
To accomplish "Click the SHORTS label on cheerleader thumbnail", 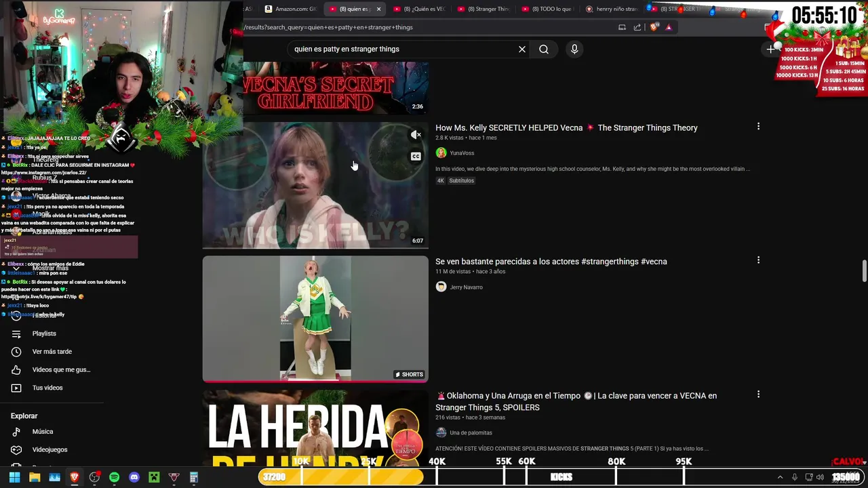I will (410, 374).
